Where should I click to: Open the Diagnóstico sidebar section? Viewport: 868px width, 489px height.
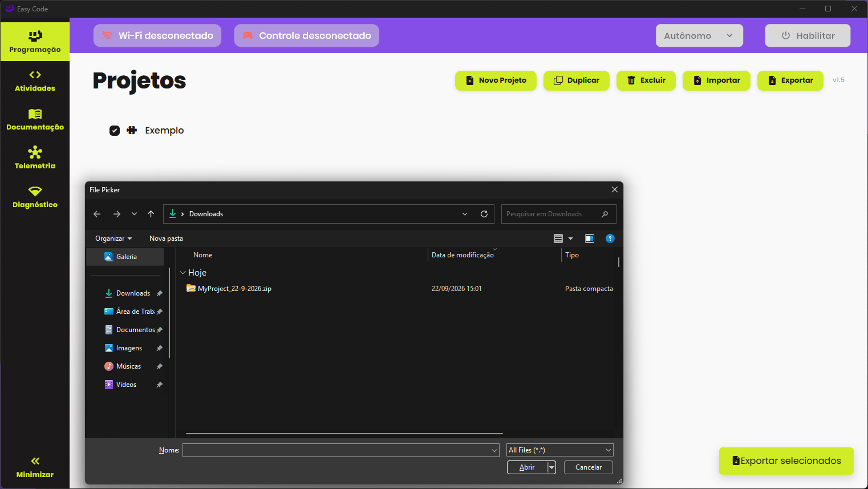pos(35,197)
